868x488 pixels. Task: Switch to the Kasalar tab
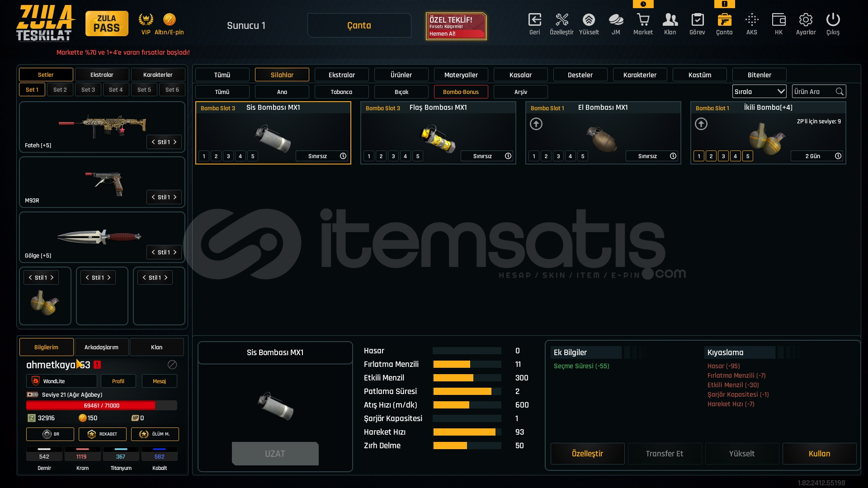tap(520, 75)
